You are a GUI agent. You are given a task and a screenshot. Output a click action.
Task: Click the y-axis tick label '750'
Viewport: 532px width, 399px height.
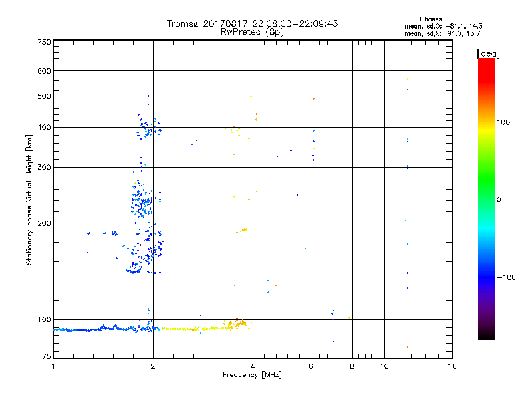pyautogui.click(x=44, y=42)
